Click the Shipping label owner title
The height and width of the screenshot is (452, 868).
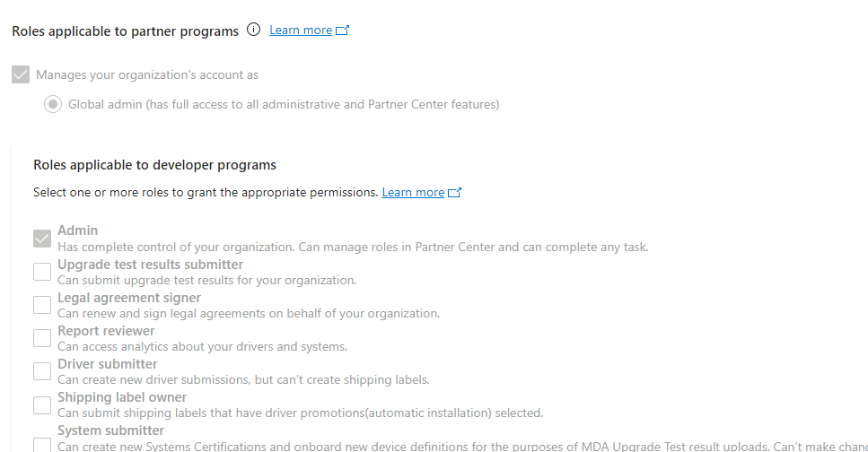click(122, 397)
